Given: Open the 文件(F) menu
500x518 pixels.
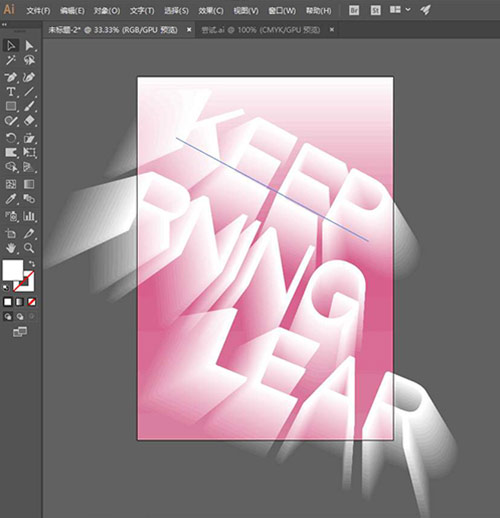Looking at the screenshot, I should (x=38, y=11).
